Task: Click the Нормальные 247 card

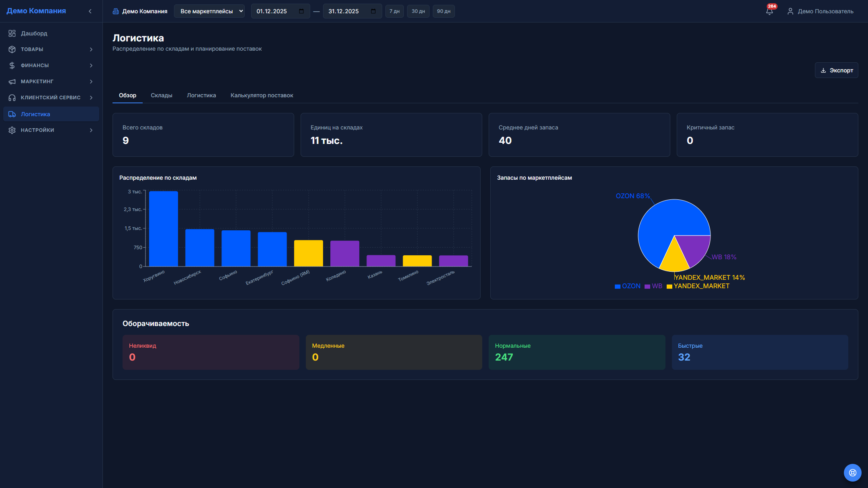Action: point(577,352)
